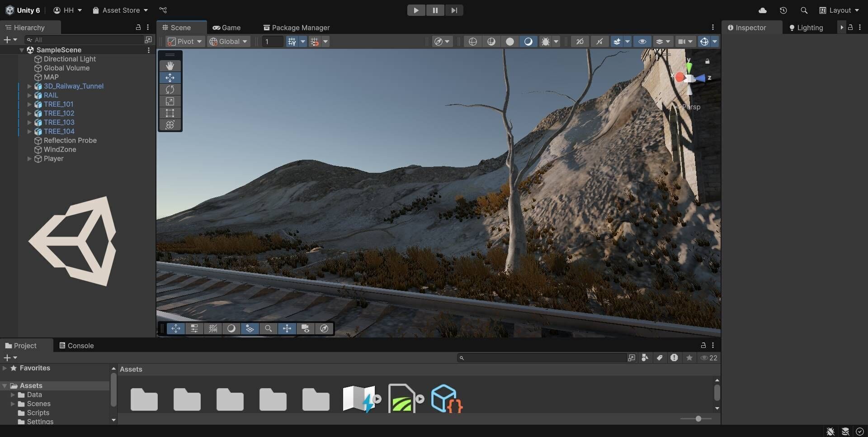Open Version Control branch icon
868x437 pixels.
[163, 10]
